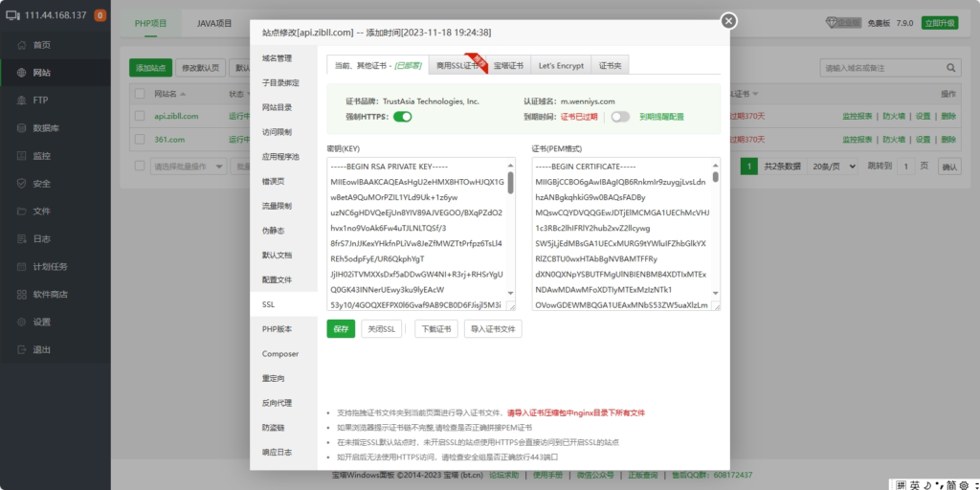Switch to the Let's Encrypt tab
980x490 pixels.
(560, 65)
